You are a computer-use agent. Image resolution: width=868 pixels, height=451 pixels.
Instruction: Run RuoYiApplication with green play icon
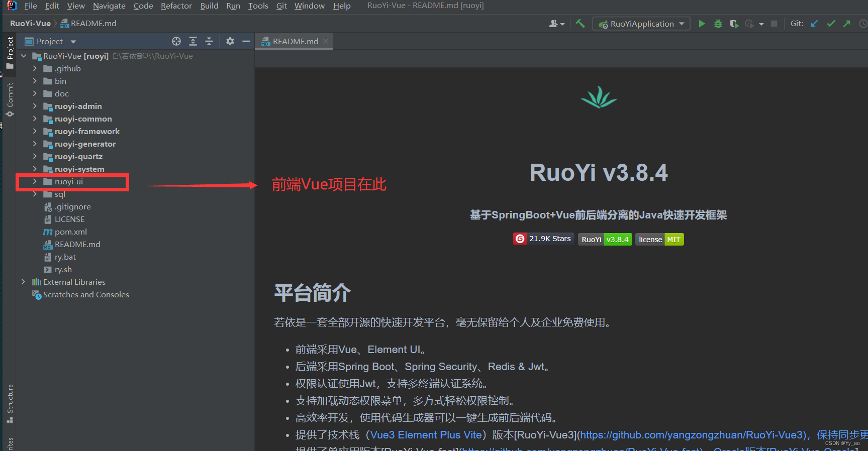pyautogui.click(x=702, y=24)
